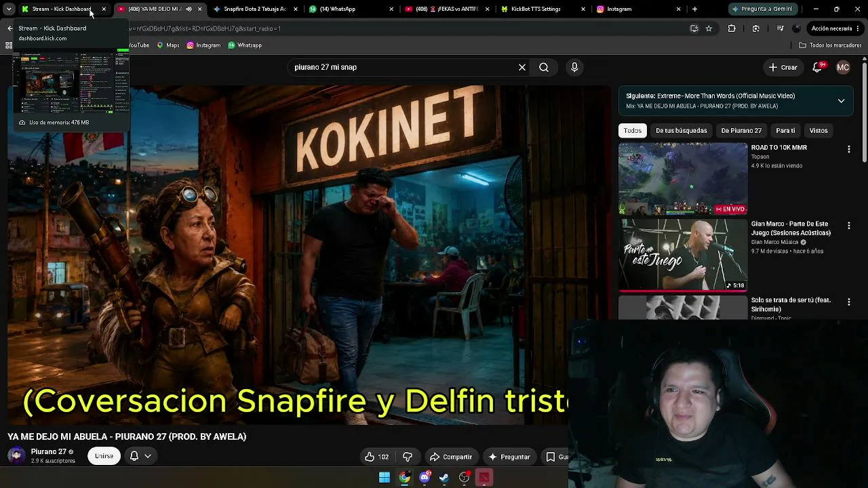Switch to the FEKAS vs ANTIFE tab

point(448,9)
